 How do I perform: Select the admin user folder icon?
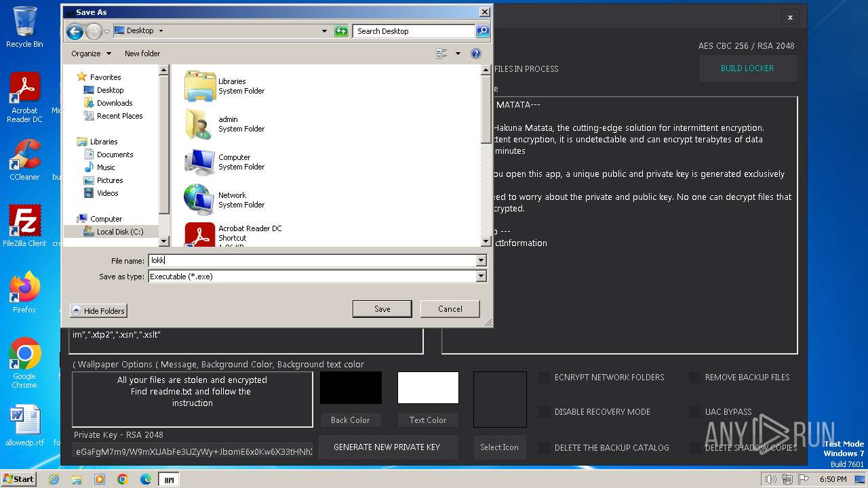[x=199, y=123]
